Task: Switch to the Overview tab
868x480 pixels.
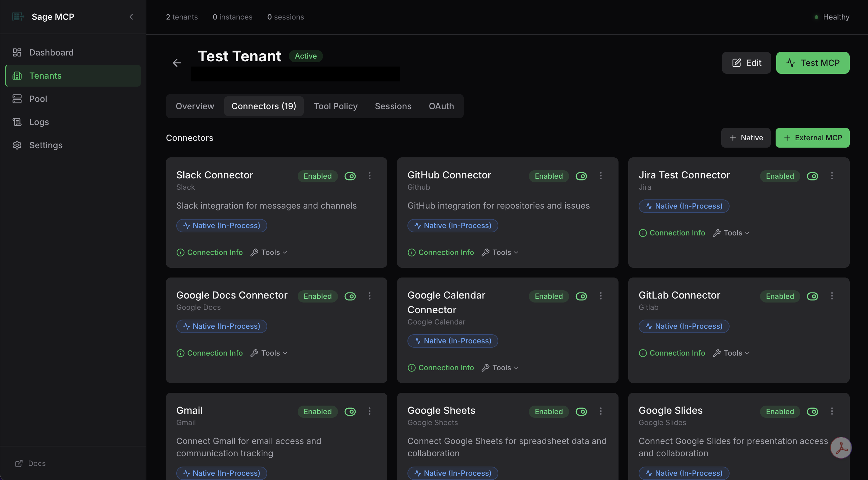Action: (195, 106)
